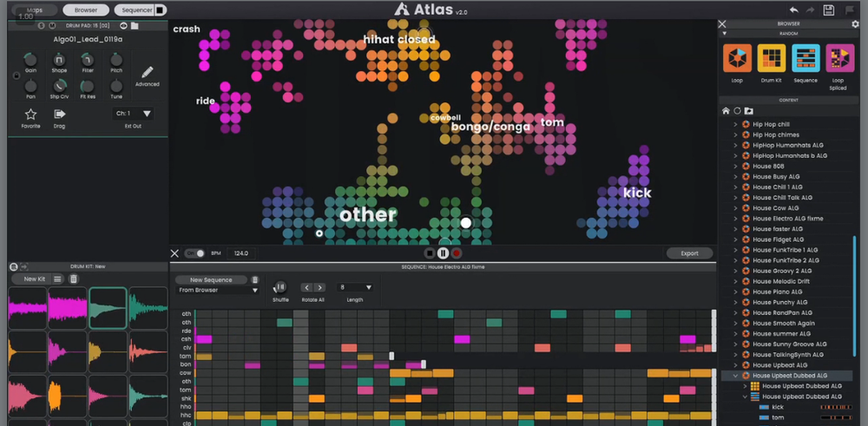Toggle the parameter lock icon
This screenshot has width=868, height=426.
16,75
